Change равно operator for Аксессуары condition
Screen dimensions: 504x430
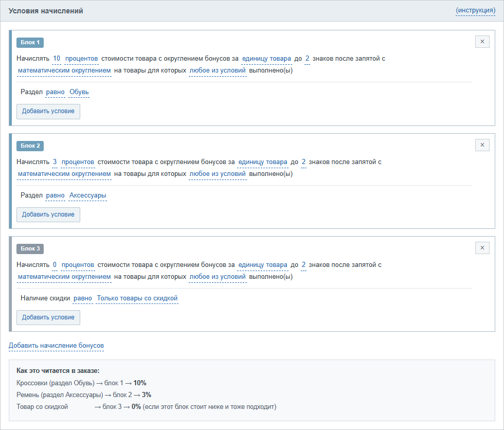pos(56,195)
